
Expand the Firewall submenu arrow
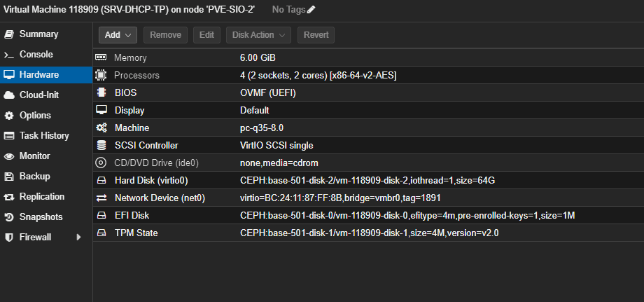tap(79, 238)
